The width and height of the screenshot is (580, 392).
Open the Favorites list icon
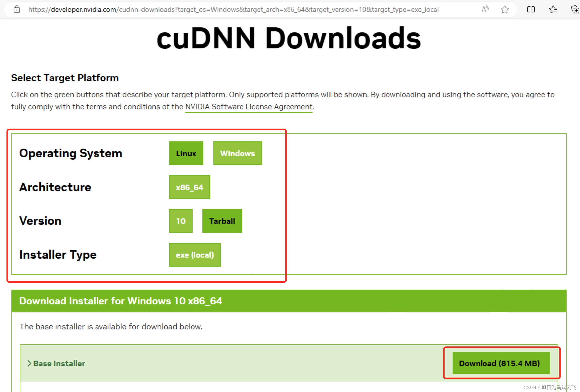pos(553,9)
